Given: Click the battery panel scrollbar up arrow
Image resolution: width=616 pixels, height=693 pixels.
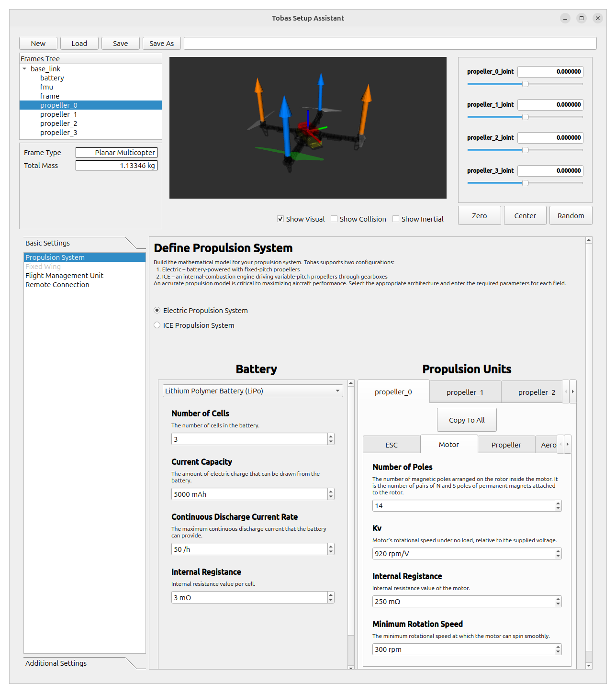Looking at the screenshot, I should pyautogui.click(x=351, y=383).
